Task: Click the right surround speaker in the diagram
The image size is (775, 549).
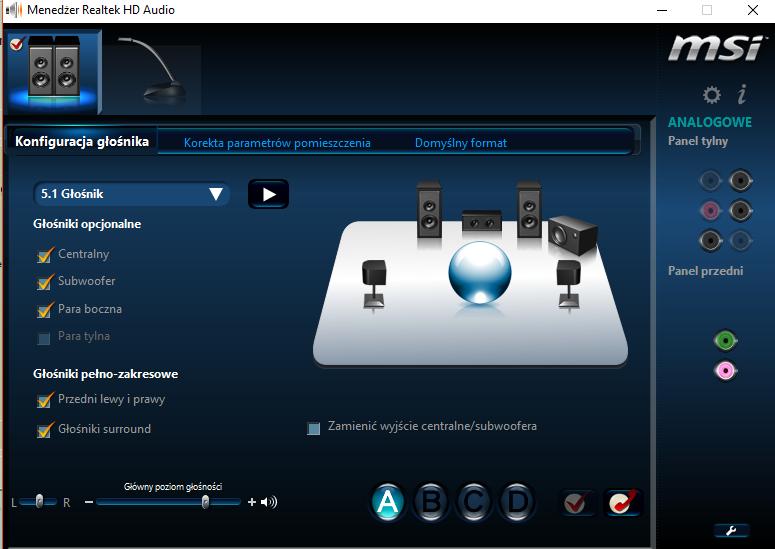Action: click(568, 284)
